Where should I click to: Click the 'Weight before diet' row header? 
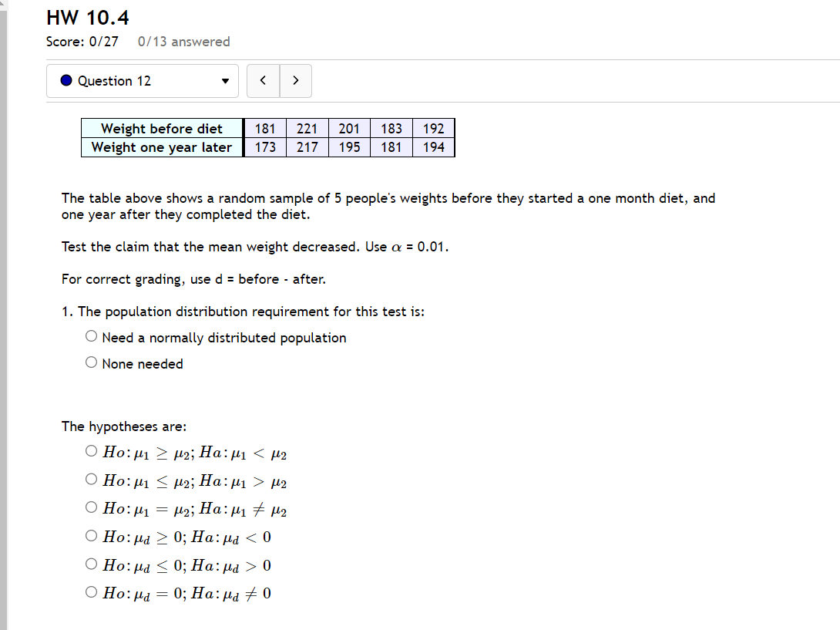(163, 129)
